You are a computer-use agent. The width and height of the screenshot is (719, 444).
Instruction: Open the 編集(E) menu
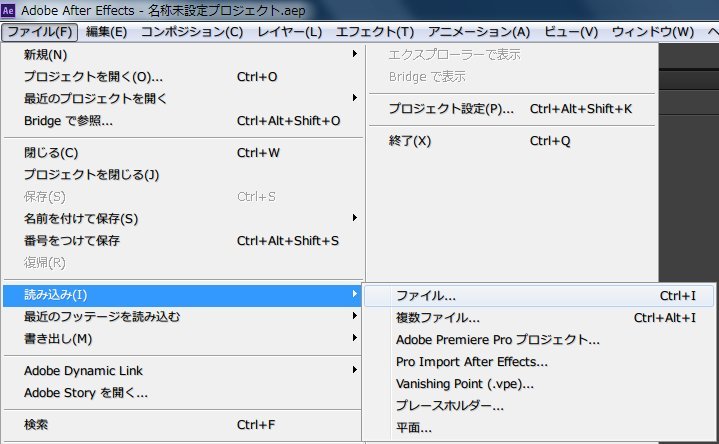[x=106, y=32]
